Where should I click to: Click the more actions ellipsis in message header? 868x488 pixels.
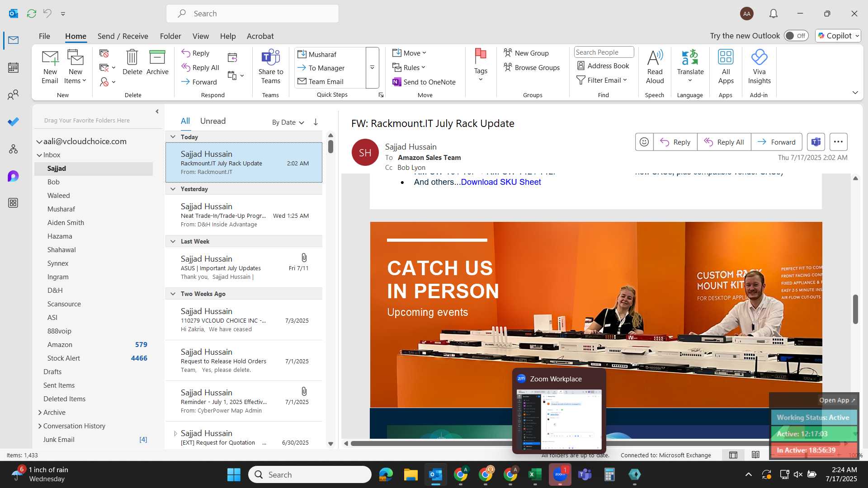pyautogui.click(x=838, y=142)
